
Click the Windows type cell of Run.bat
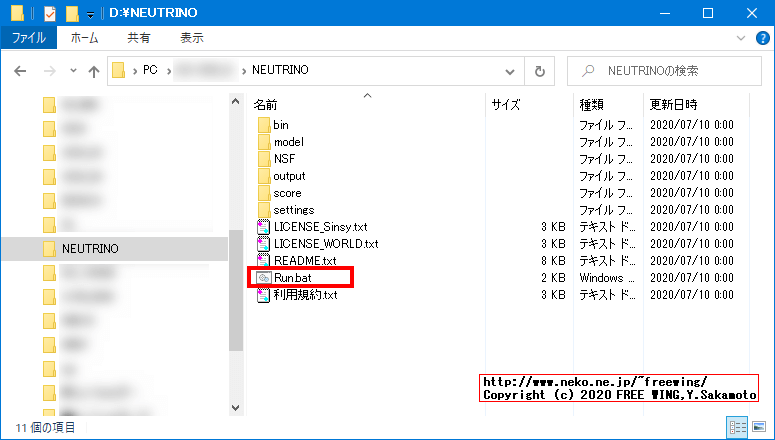(x=607, y=278)
